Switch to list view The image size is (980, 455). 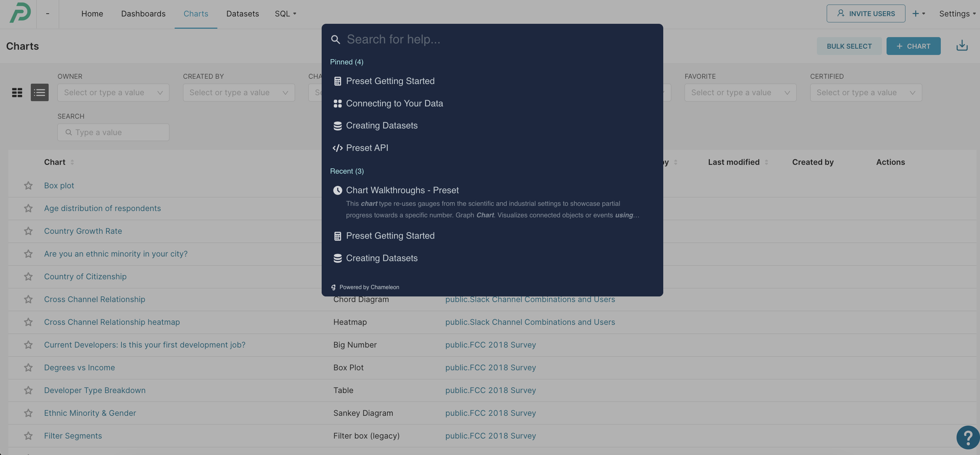[40, 92]
